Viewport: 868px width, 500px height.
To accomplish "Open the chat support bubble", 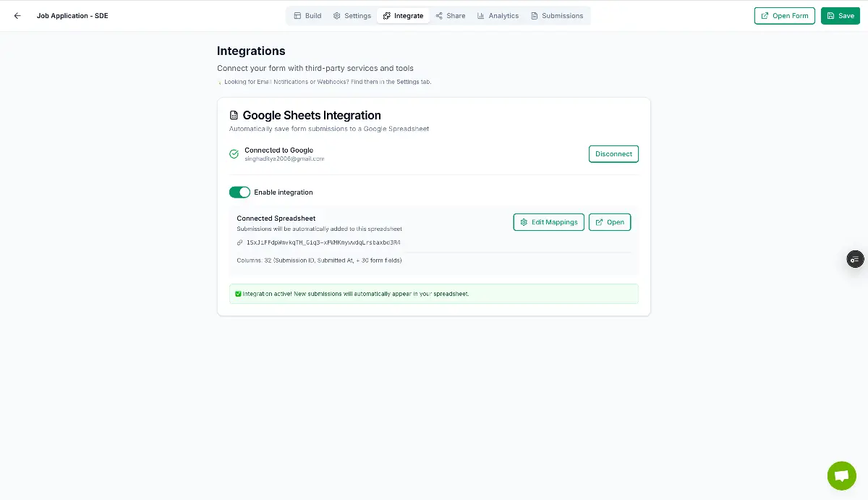I will coord(841,475).
